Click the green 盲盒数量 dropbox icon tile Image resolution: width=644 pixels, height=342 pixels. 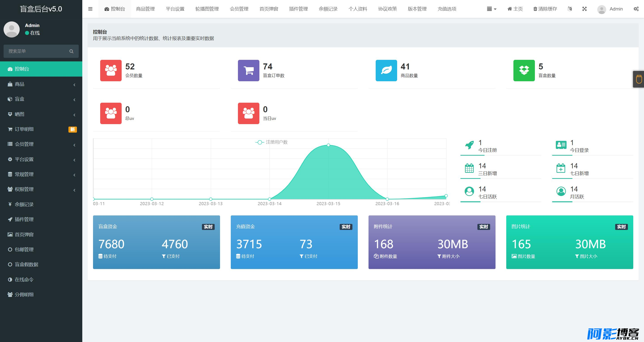coord(524,70)
